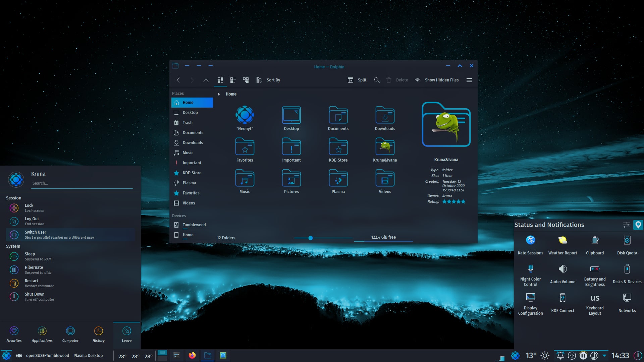This screenshot has width=644, height=362.
Task: Open Weather Report widget
Action: coord(562,245)
